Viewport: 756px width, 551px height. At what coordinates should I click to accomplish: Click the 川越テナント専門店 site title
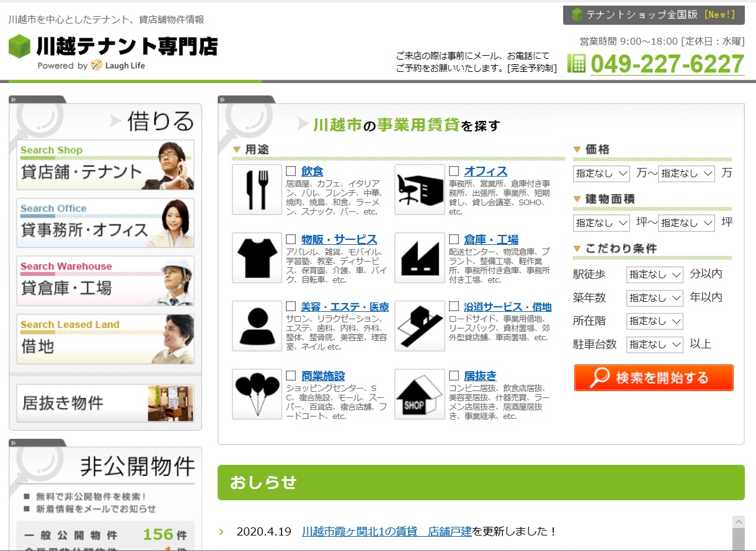127,46
